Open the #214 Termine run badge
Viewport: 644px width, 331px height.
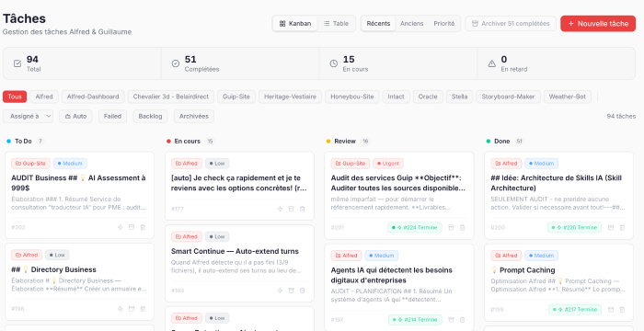click(415, 319)
